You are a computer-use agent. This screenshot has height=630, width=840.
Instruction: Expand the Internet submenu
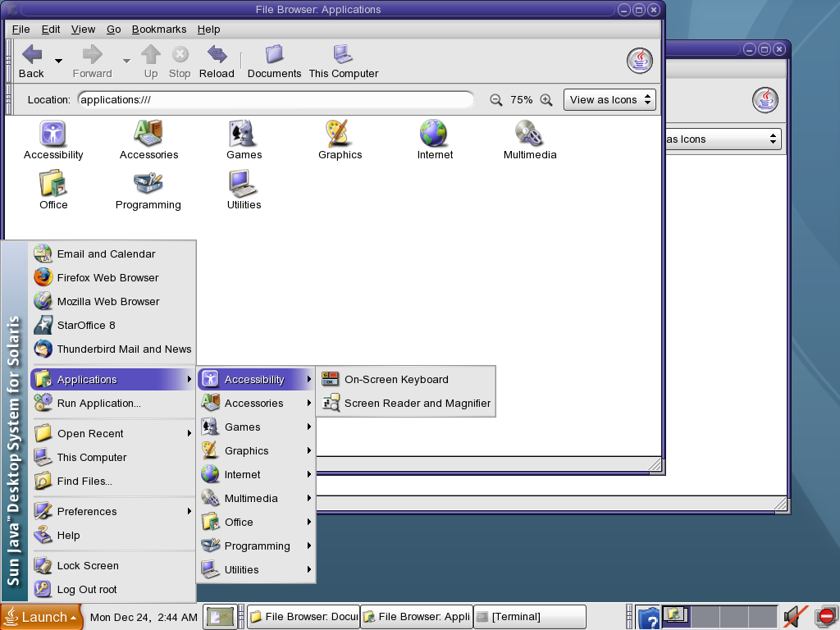pyautogui.click(x=256, y=475)
